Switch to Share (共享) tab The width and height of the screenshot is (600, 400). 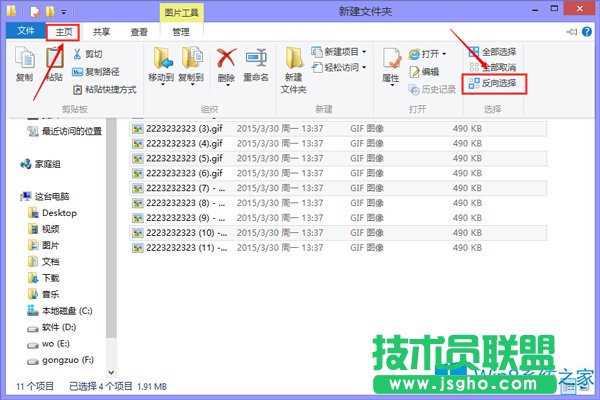tap(101, 32)
